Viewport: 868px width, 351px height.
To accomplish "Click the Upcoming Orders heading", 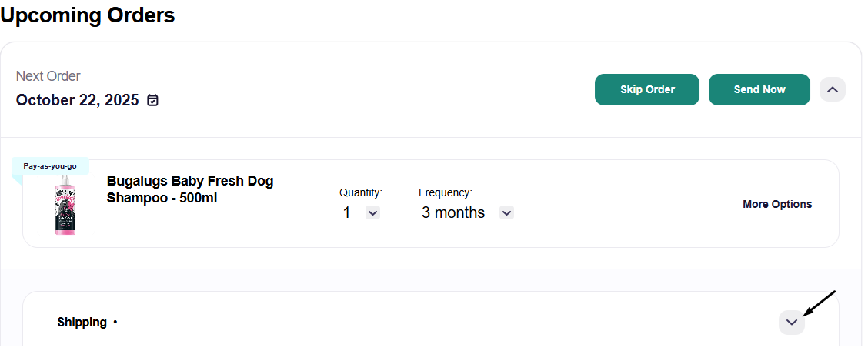I will pyautogui.click(x=88, y=15).
